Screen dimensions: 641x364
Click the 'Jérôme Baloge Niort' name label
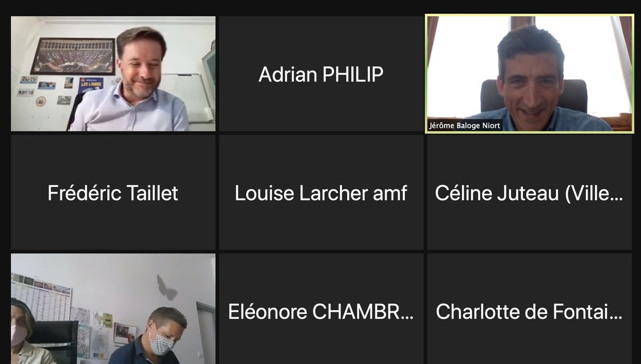click(x=465, y=126)
